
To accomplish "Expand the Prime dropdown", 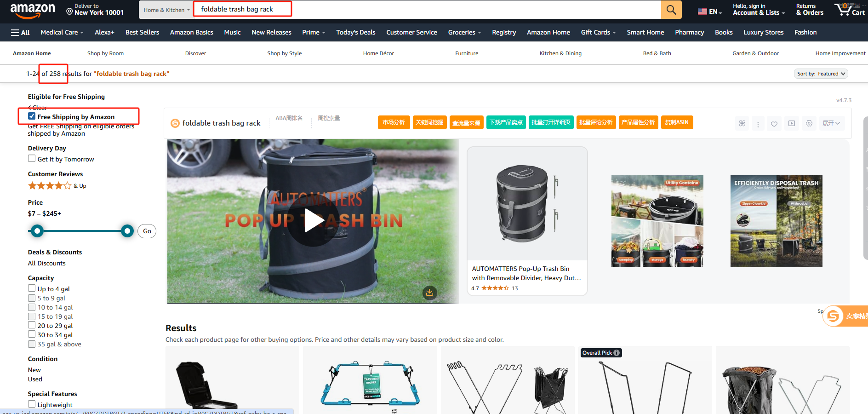I will [314, 32].
